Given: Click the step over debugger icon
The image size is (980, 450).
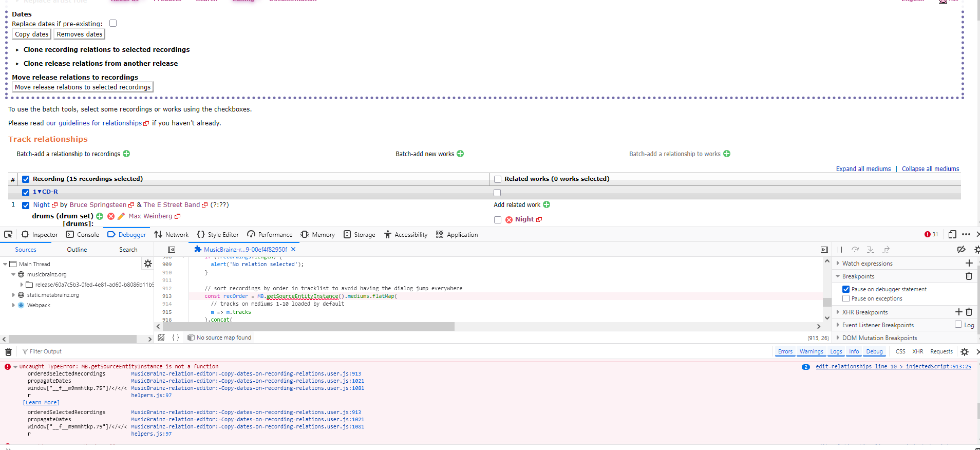Looking at the screenshot, I should (855, 250).
